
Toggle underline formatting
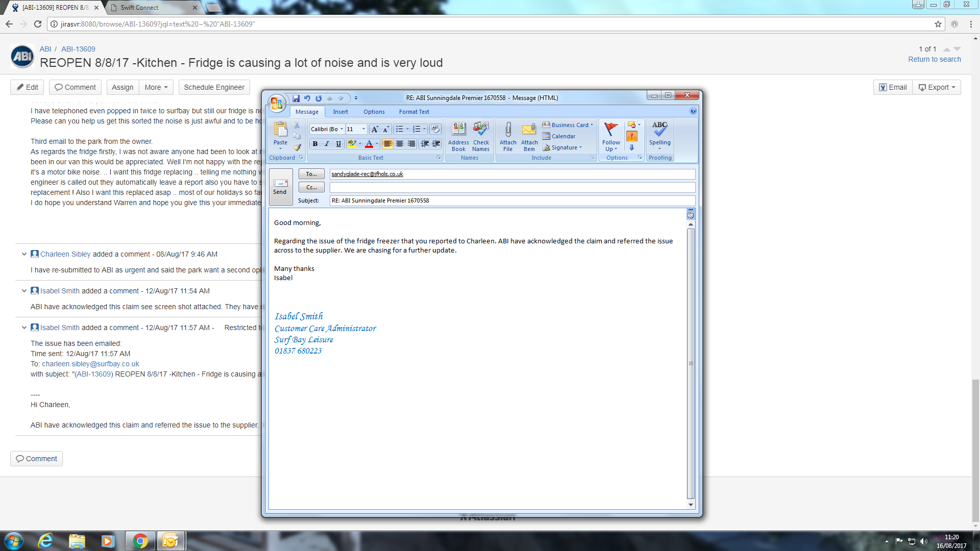point(338,144)
